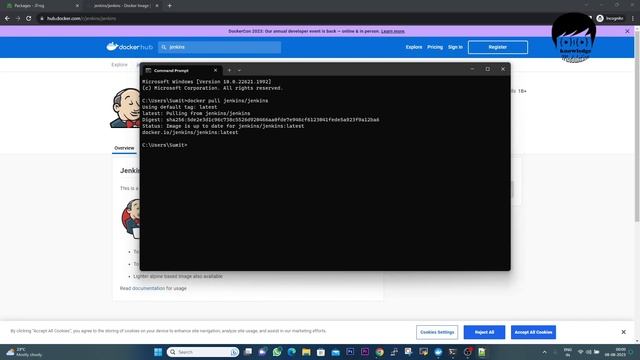The image size is (640, 360).
Task: Show hidden system tray icons
Action: (x=544, y=352)
